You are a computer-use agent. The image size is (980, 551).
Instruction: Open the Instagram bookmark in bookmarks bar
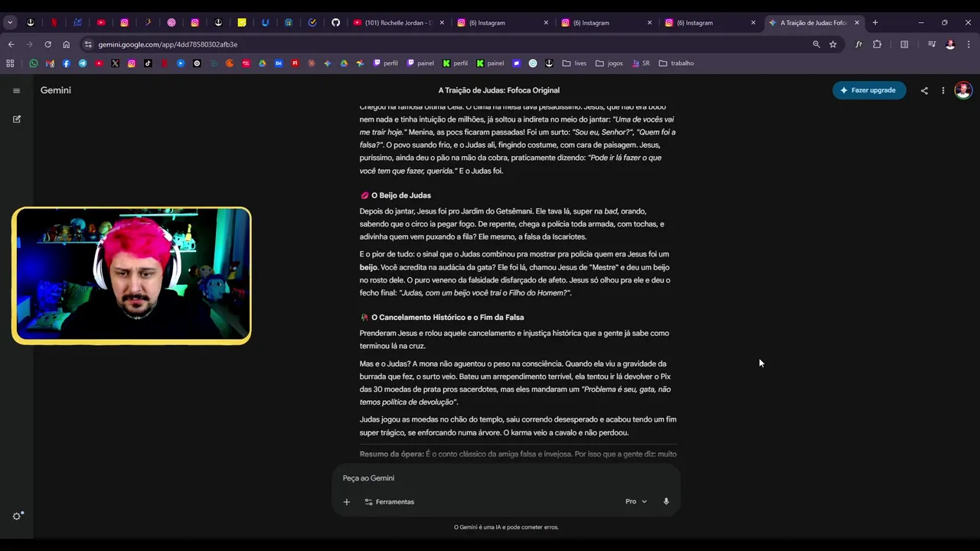point(132,64)
